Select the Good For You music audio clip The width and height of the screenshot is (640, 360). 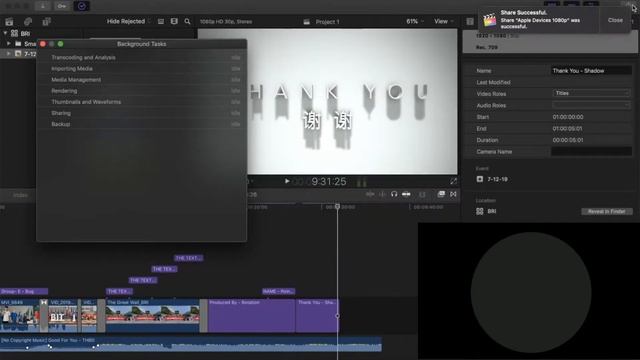(191, 344)
